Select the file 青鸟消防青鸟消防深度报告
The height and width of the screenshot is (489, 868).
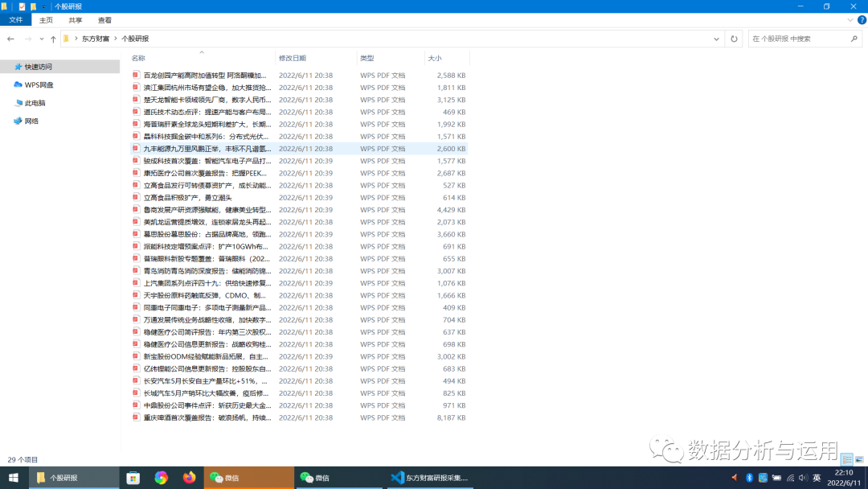click(x=299, y=271)
